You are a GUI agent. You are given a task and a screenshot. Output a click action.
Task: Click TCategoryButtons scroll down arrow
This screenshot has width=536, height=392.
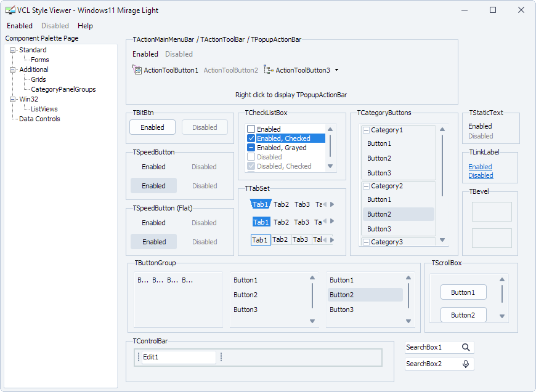tap(442, 240)
